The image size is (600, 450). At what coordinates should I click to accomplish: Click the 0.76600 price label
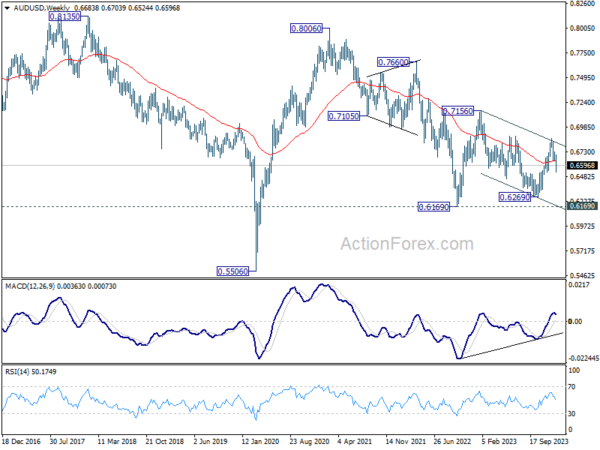click(x=393, y=62)
